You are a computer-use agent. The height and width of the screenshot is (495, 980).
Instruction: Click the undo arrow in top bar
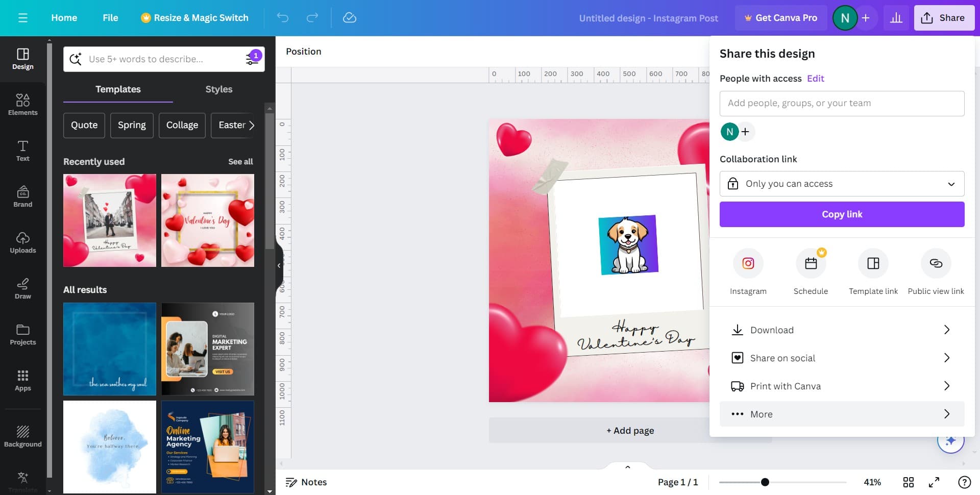coord(283,18)
